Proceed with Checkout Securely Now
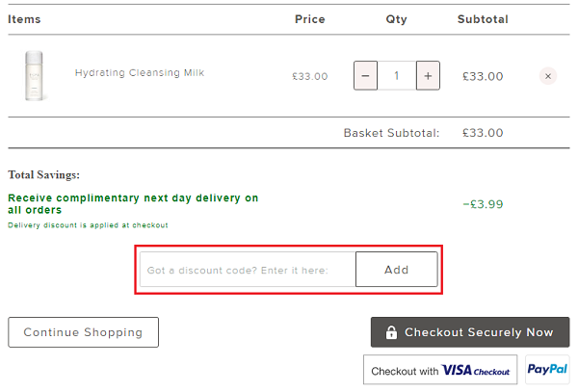 [x=470, y=332]
